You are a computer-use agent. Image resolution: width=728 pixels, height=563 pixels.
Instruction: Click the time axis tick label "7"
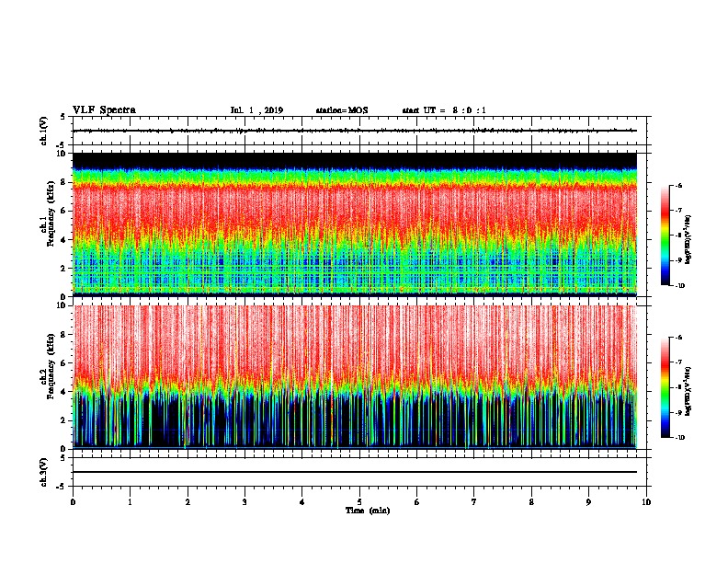(474, 502)
